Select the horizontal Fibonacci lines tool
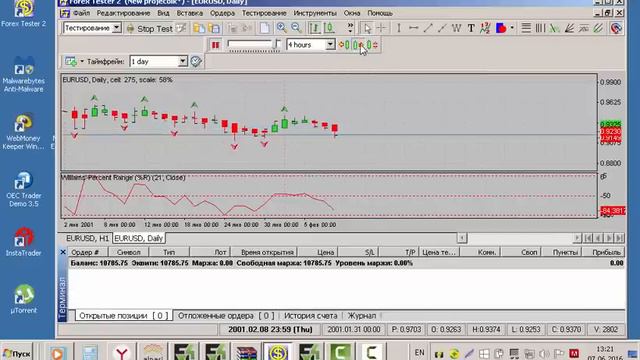 (526, 28)
